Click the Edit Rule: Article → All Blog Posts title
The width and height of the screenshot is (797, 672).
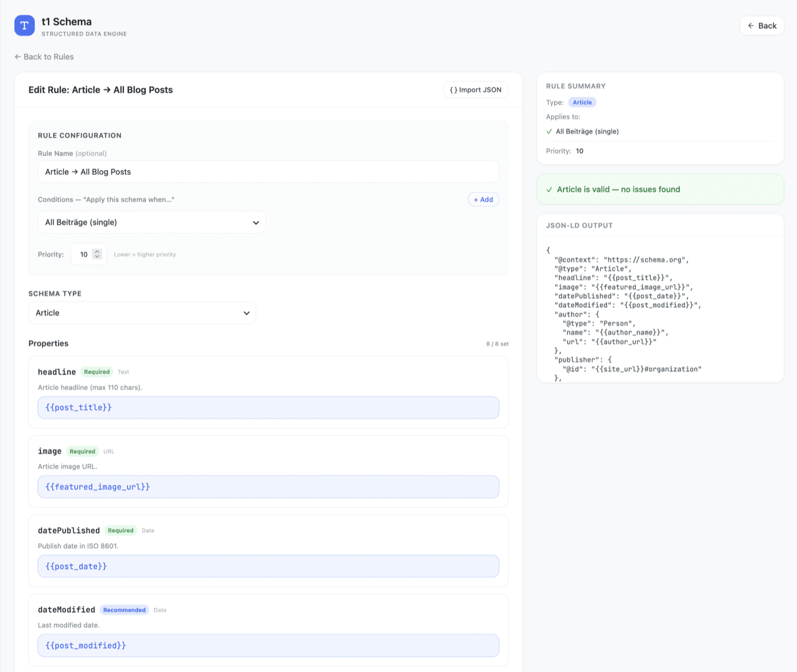tap(101, 90)
